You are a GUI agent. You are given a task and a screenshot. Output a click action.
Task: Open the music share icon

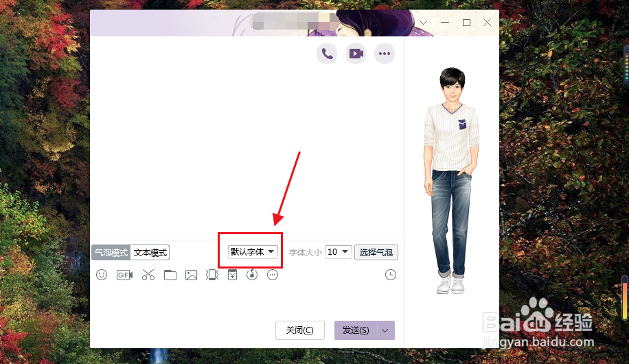pyautogui.click(x=252, y=275)
